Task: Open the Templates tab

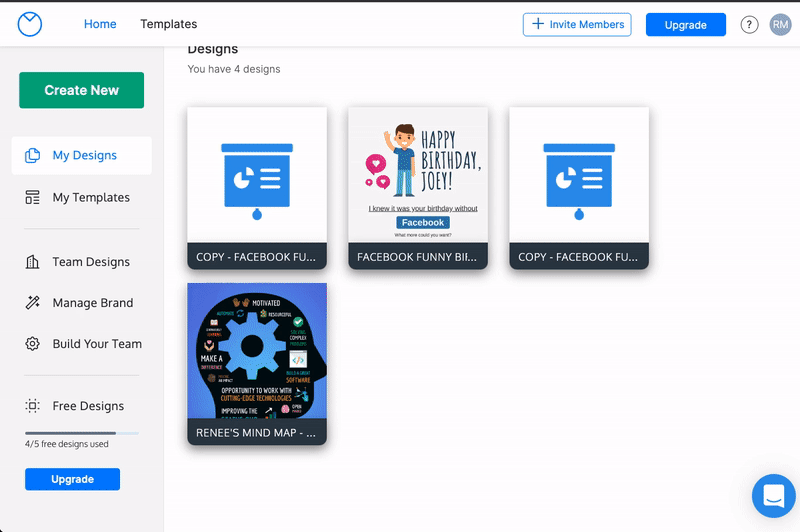Action: tap(168, 24)
